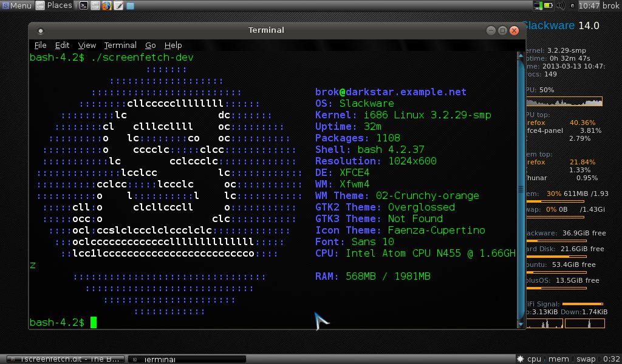Image resolution: width=622 pixels, height=364 pixels.
Task: Click the conky WiFi Signal bar
Action: pyautogui.click(x=583, y=304)
